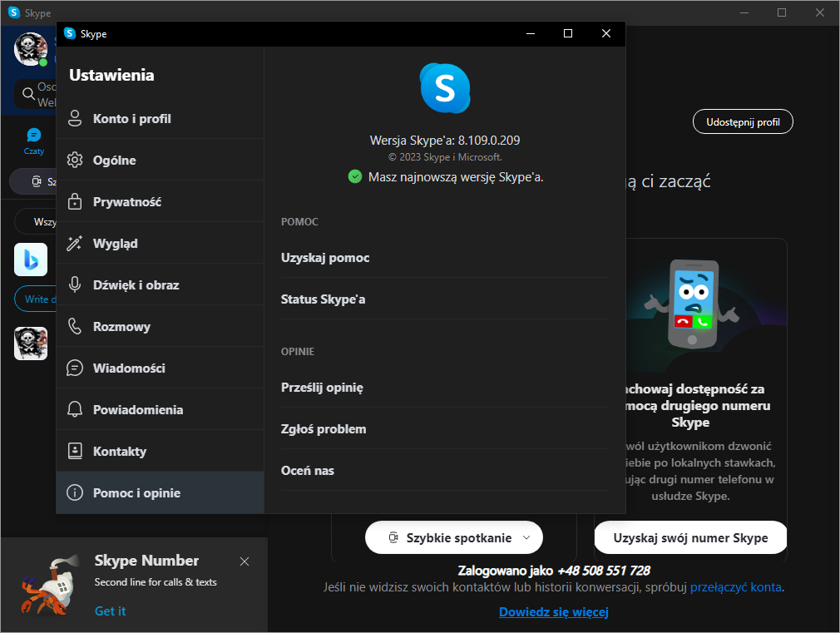
Task: Click the Konto i profil person icon
Action: 75,118
